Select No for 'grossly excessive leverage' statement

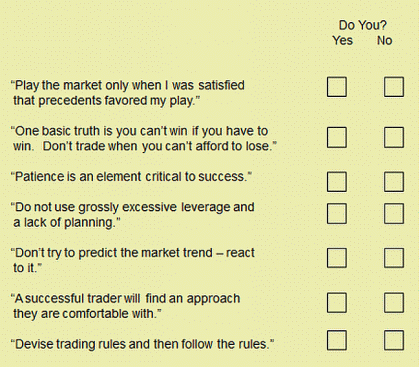click(394, 214)
